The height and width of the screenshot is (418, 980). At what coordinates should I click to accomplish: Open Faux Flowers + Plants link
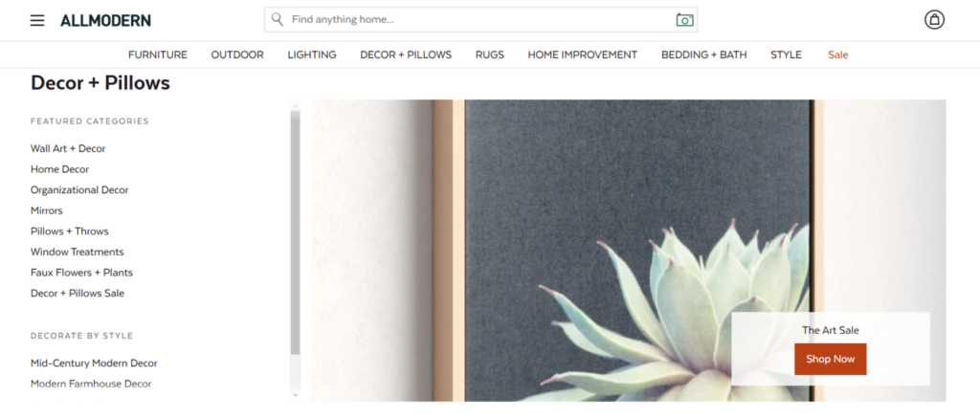click(x=81, y=273)
